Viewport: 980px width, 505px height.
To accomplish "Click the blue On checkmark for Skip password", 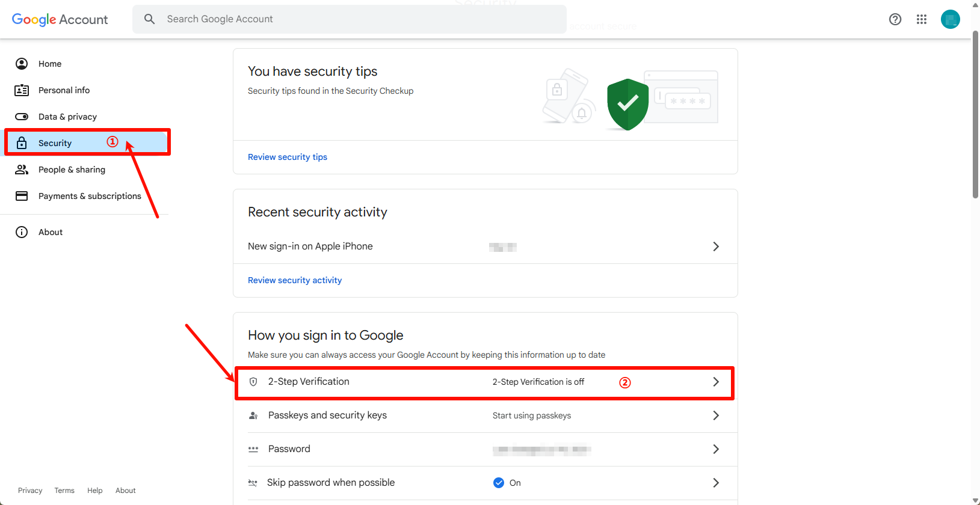I will pyautogui.click(x=499, y=483).
